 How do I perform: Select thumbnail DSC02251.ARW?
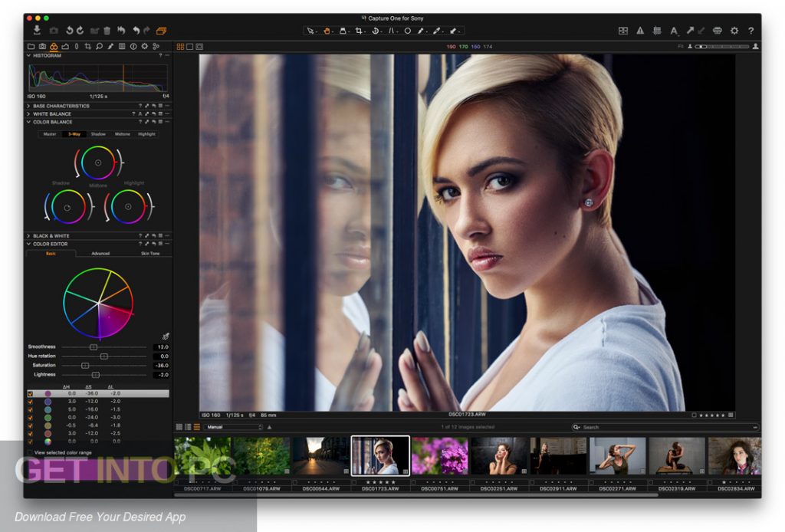tap(498, 456)
